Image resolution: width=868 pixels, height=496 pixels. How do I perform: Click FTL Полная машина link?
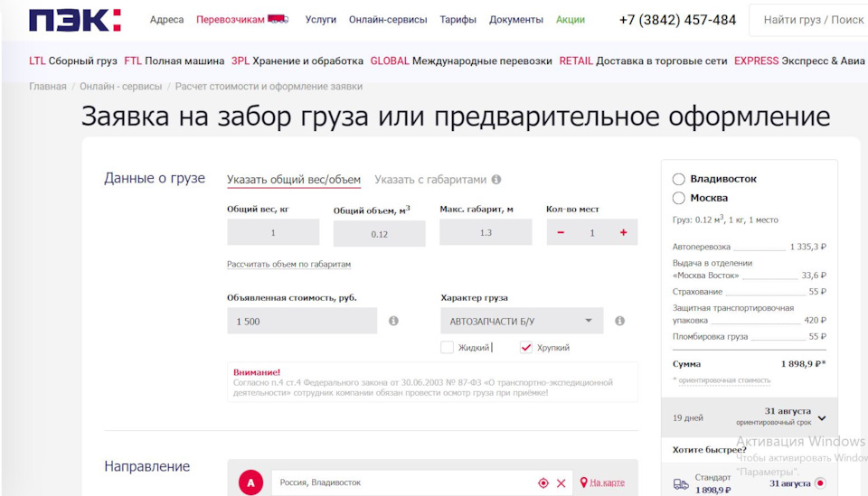click(x=174, y=61)
